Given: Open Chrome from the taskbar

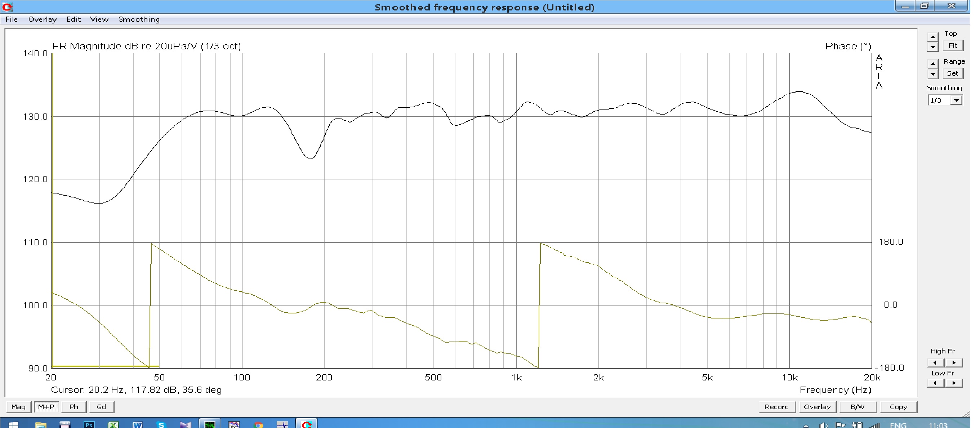Looking at the screenshot, I should (259, 424).
